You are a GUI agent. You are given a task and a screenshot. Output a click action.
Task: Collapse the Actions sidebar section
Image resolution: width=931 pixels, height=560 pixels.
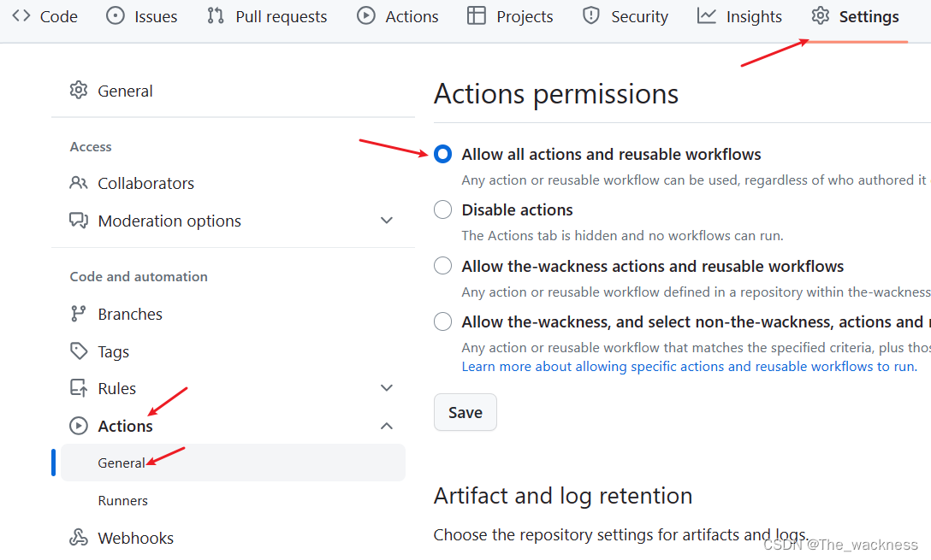pos(387,425)
